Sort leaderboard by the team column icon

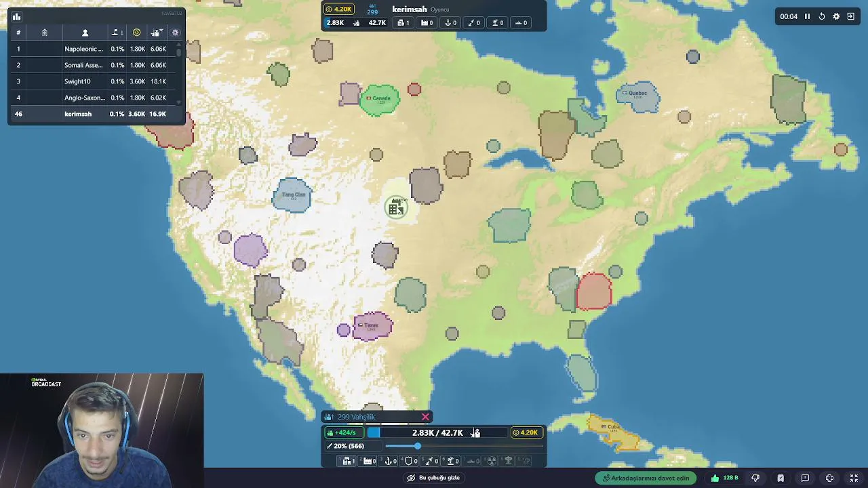pyautogui.click(x=44, y=33)
